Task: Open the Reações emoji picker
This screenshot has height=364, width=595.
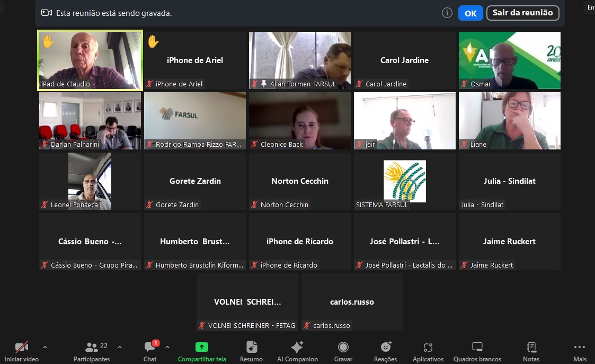Action: point(386,348)
